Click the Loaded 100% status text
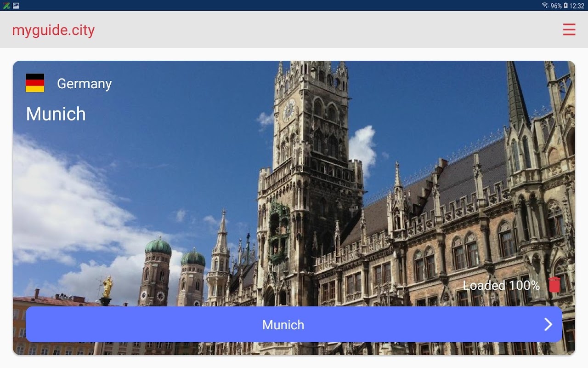 tap(501, 285)
